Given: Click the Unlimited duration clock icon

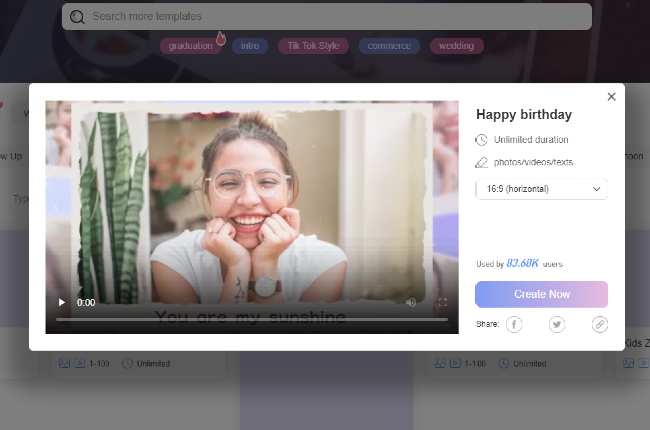Looking at the screenshot, I should tap(481, 140).
